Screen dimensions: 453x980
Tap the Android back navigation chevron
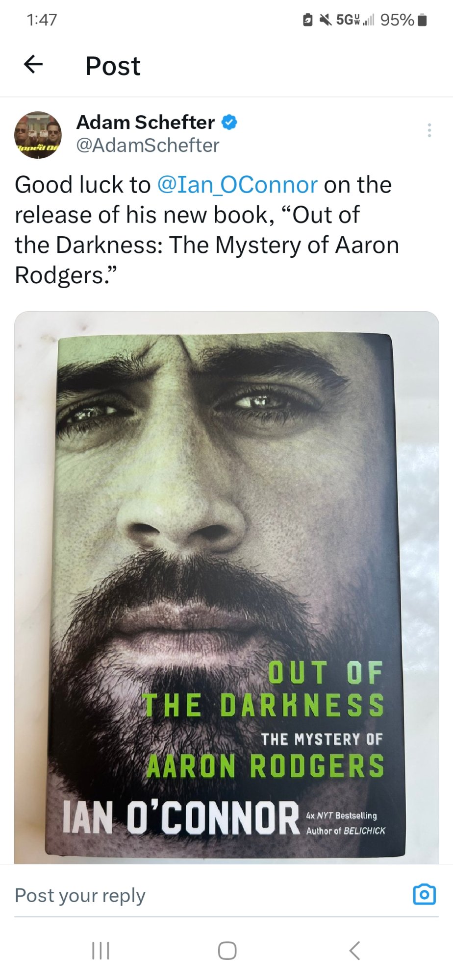pyautogui.click(x=354, y=951)
